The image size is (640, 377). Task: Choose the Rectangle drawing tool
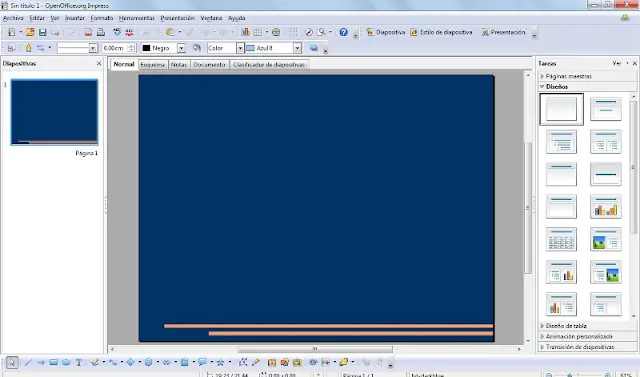(53, 362)
